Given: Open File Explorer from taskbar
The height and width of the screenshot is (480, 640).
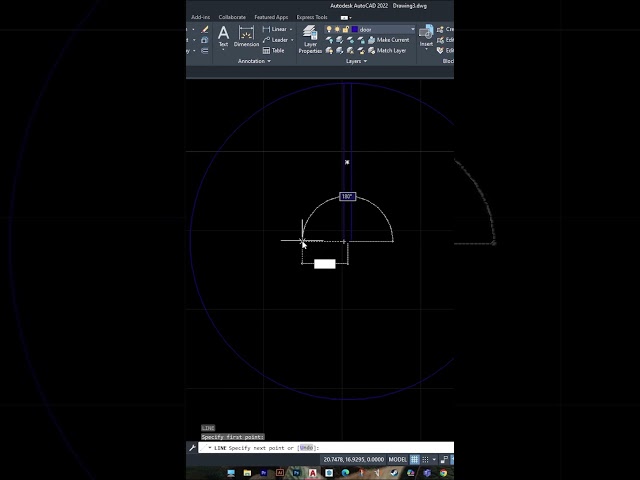Looking at the screenshot, I should pos(247,473).
